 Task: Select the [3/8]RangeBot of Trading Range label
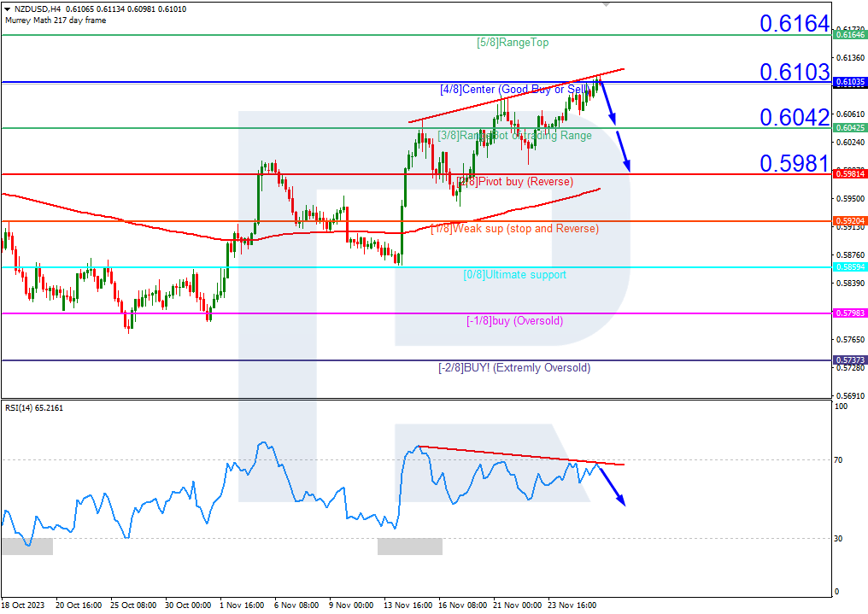pyautogui.click(x=511, y=135)
